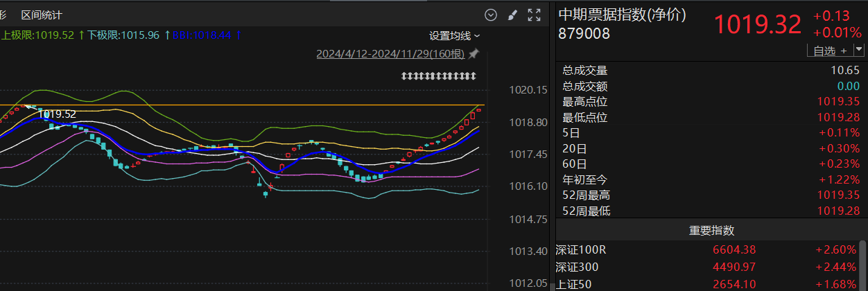Click the arrow after 上极限 value
Viewport: 868px width, 291px height.
[81, 35]
